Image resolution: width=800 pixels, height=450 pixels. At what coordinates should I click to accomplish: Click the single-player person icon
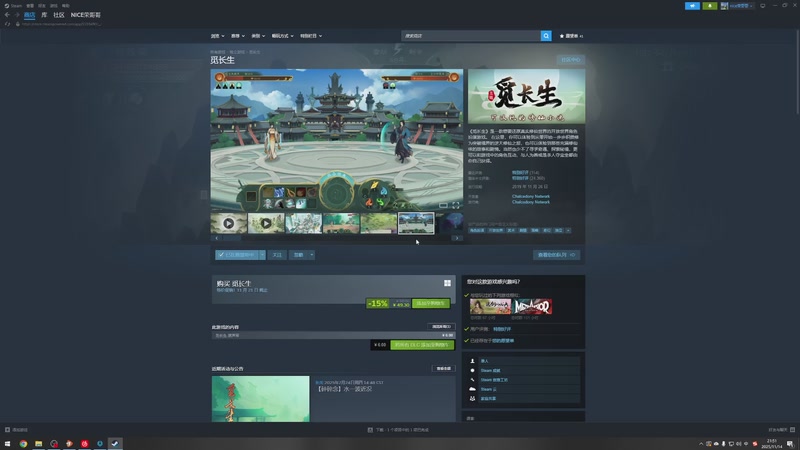472,361
